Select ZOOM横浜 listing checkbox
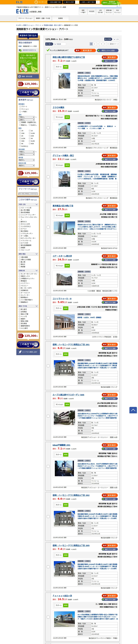The image size is (138, 644). [48, 128]
